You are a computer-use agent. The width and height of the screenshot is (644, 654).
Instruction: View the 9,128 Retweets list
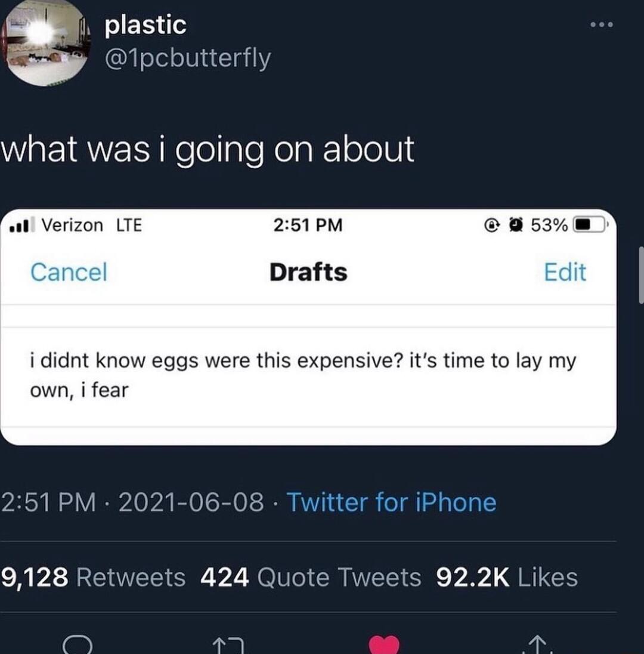pos(93,577)
